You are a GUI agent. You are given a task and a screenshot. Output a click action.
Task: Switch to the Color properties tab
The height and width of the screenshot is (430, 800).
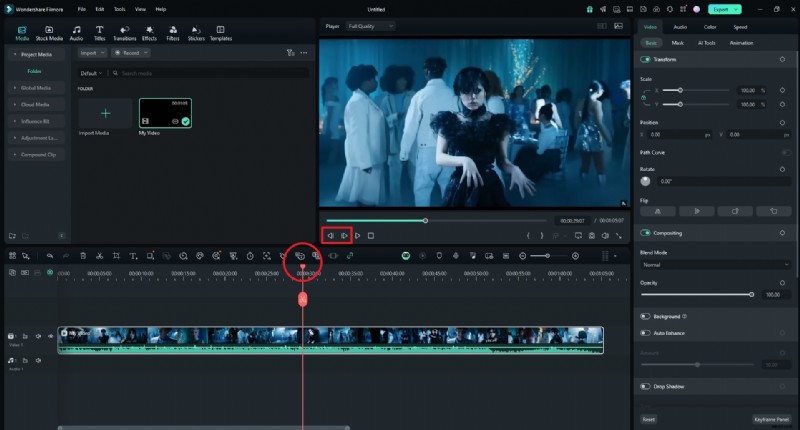tap(710, 27)
